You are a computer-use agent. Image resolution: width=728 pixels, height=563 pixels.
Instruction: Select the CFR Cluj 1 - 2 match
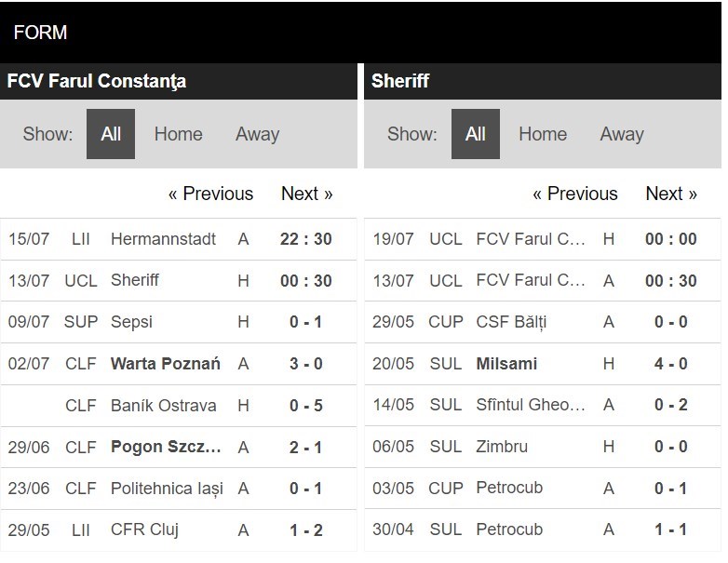coord(179,530)
